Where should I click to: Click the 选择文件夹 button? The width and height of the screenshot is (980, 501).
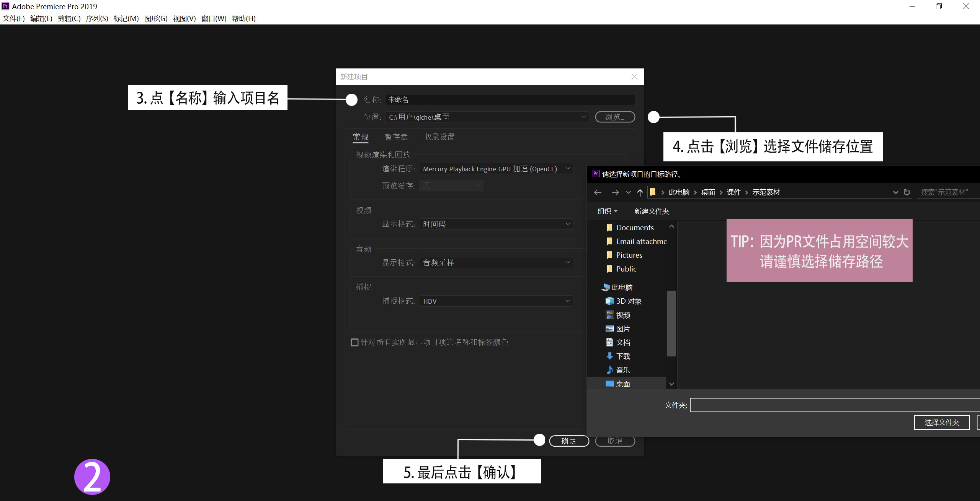click(942, 422)
